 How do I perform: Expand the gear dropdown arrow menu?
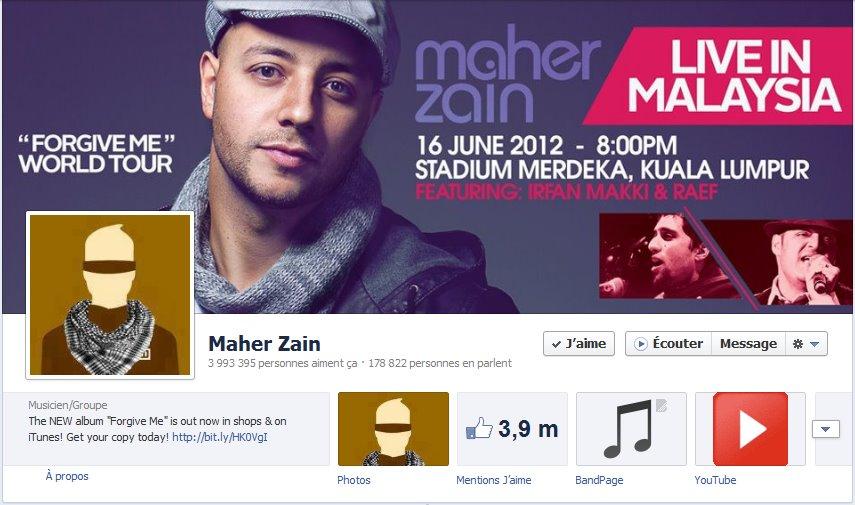(x=815, y=344)
